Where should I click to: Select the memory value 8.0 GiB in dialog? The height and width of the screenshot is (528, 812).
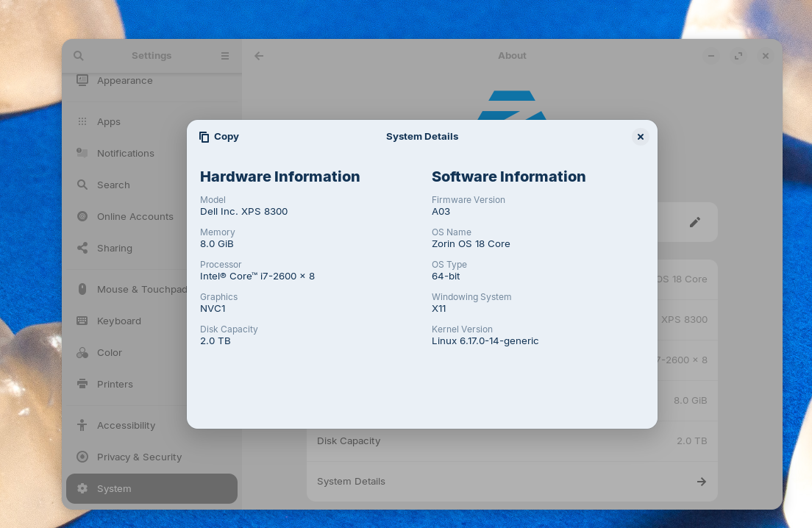(216, 244)
